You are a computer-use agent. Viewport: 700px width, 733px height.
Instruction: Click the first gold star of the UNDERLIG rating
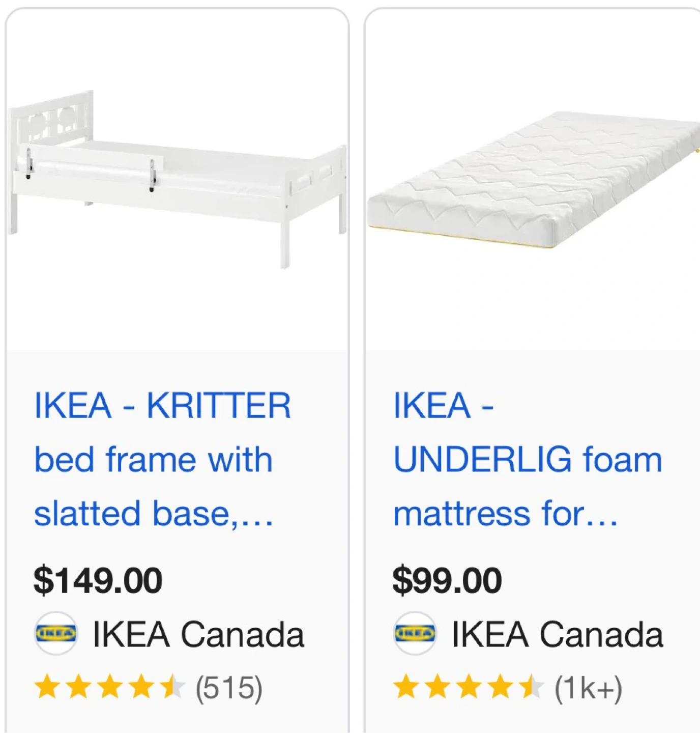coord(406,687)
